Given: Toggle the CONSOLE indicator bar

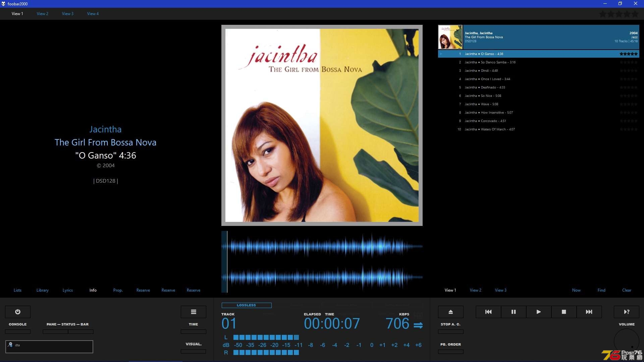Looking at the screenshot, I should [18, 331].
